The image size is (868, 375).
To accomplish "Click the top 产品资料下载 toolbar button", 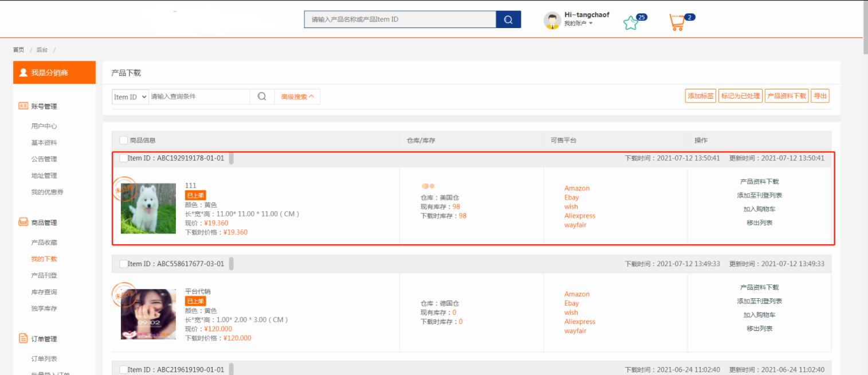I will (787, 96).
